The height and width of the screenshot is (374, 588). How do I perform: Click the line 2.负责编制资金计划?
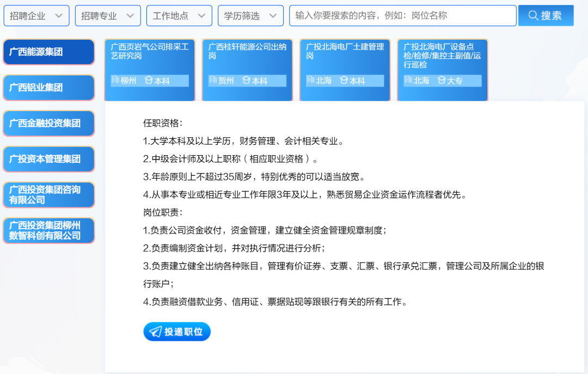coord(234,248)
